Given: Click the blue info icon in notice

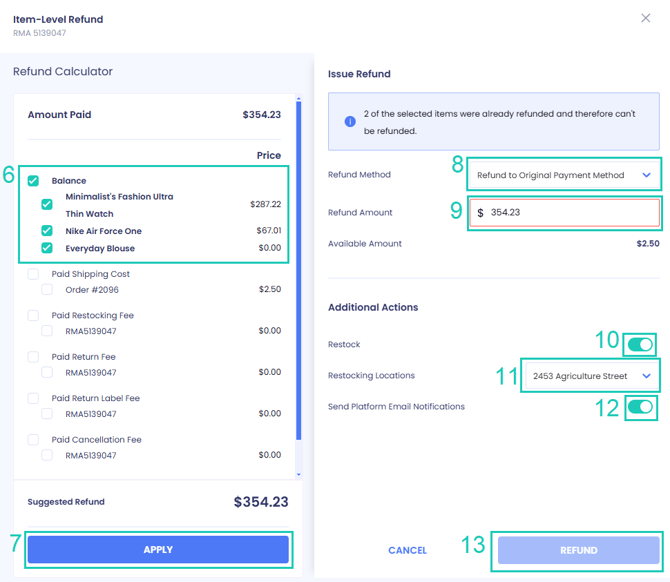Looking at the screenshot, I should (350, 122).
